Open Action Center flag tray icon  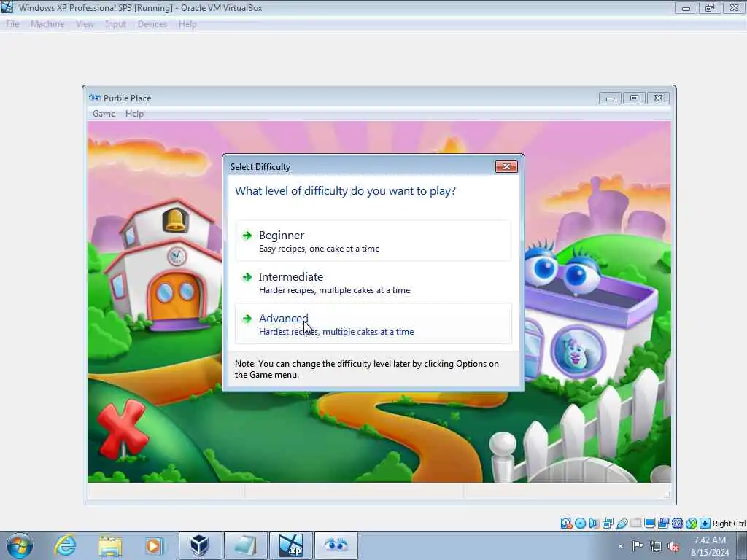click(x=638, y=545)
